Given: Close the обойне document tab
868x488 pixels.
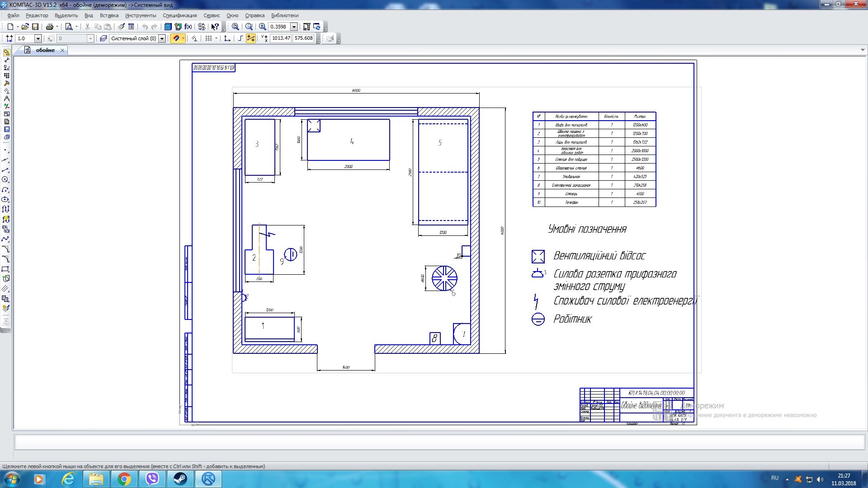Looking at the screenshot, I should tap(62, 50).
